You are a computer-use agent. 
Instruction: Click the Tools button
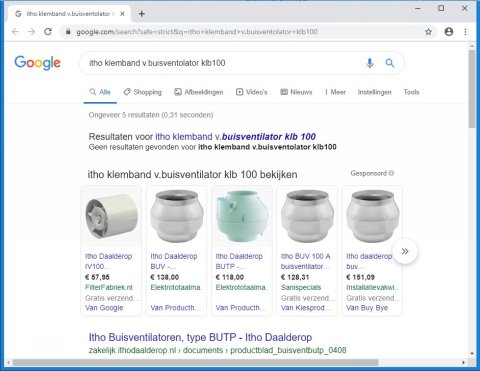(x=411, y=92)
